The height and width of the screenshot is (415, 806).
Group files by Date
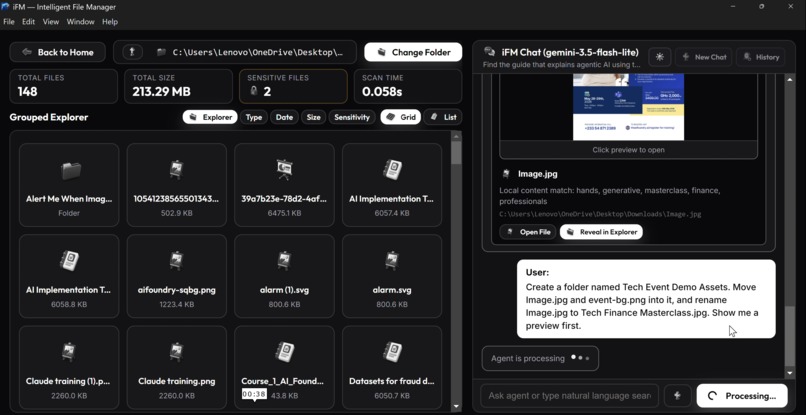[x=284, y=117]
